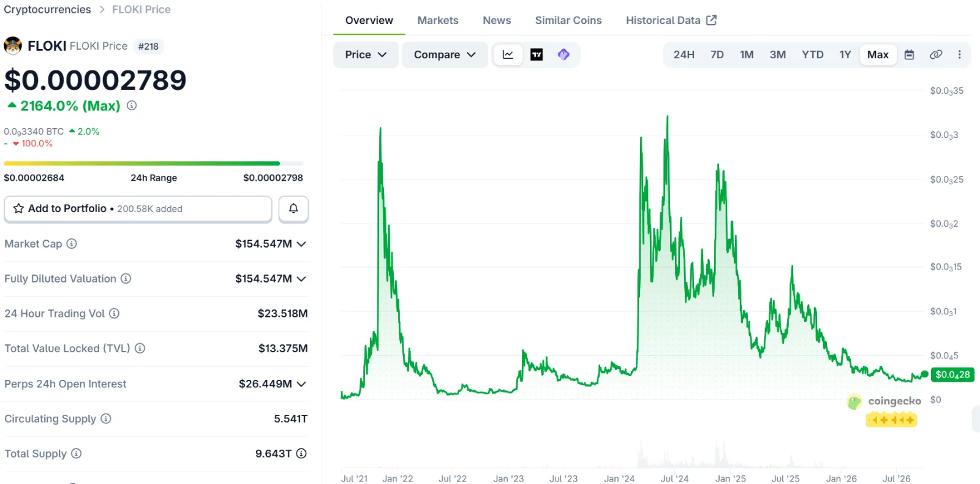This screenshot has height=484, width=980.
Task: Select the 1Y time range
Action: (x=845, y=55)
